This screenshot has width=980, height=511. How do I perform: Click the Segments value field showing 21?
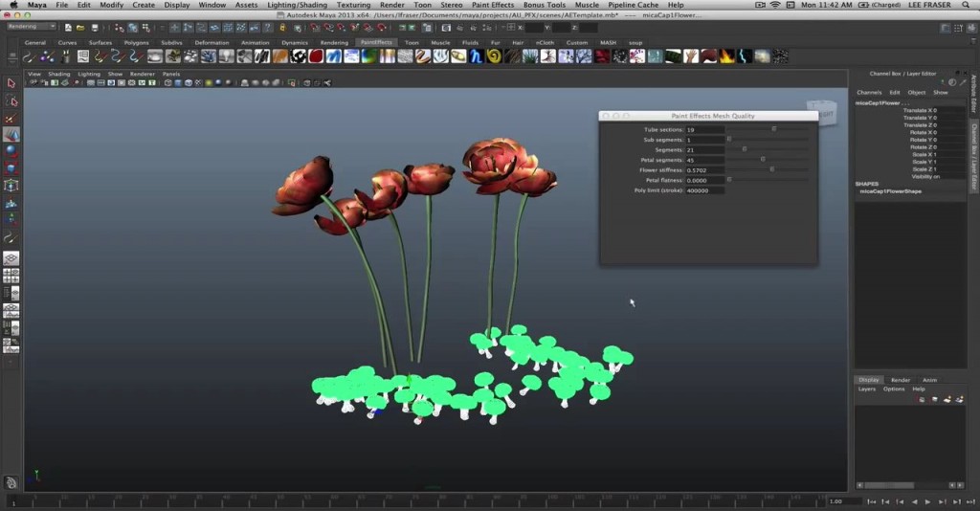tap(705, 150)
